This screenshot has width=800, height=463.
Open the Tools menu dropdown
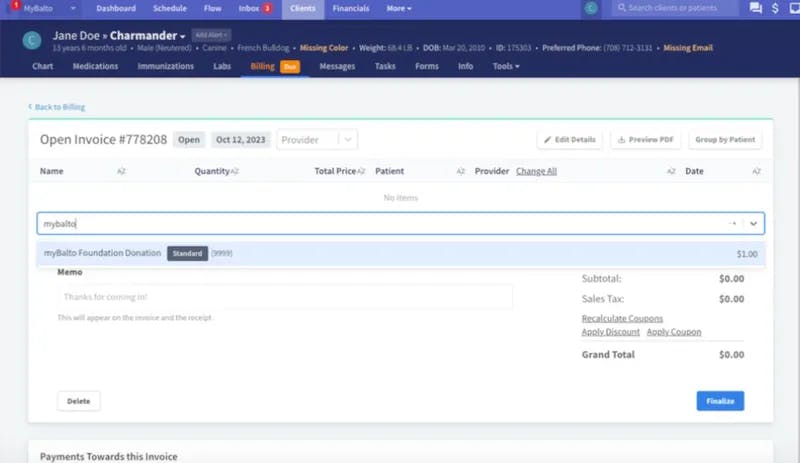coord(506,66)
